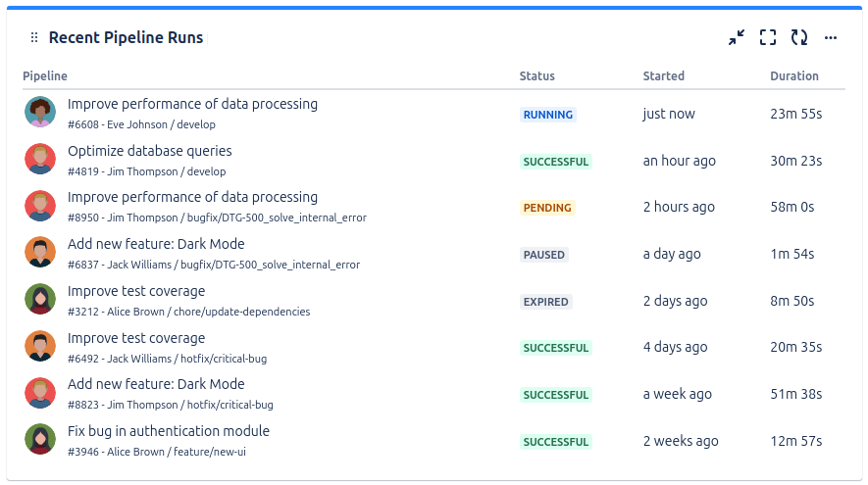Click the PENDING status badge

[x=547, y=208]
